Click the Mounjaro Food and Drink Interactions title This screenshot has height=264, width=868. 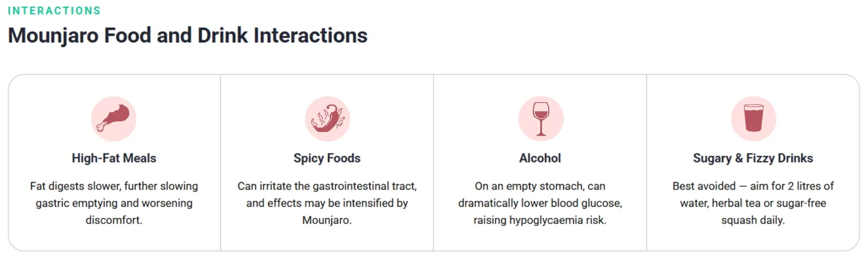tap(188, 36)
